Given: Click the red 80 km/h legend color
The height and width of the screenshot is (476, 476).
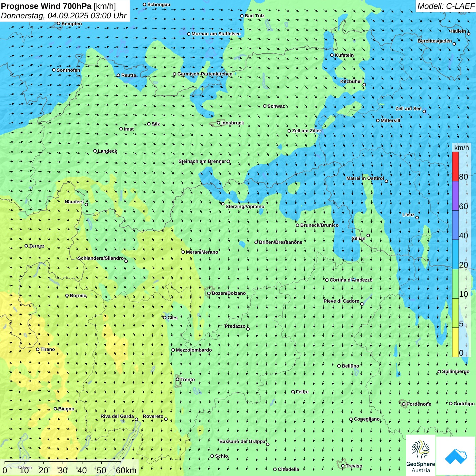Looking at the screenshot, I should [455, 166].
